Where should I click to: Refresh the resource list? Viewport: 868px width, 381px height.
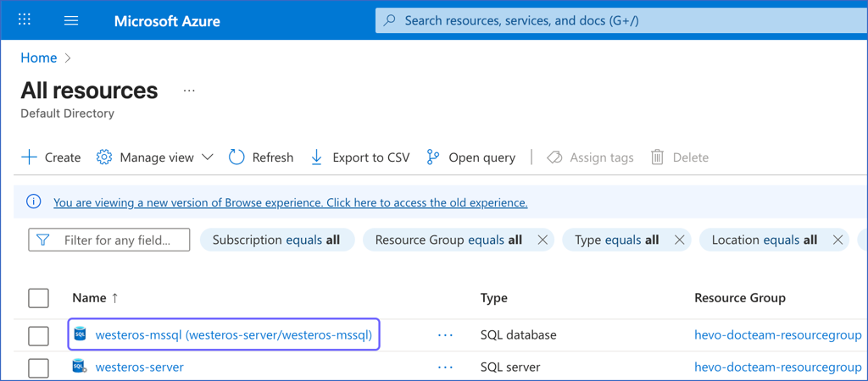[261, 157]
